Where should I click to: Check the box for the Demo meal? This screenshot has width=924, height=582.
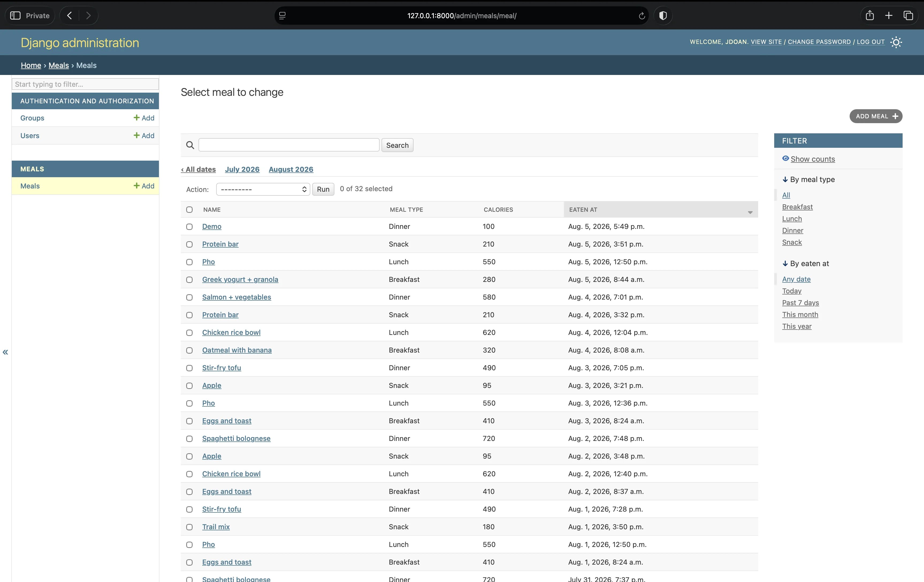click(190, 226)
